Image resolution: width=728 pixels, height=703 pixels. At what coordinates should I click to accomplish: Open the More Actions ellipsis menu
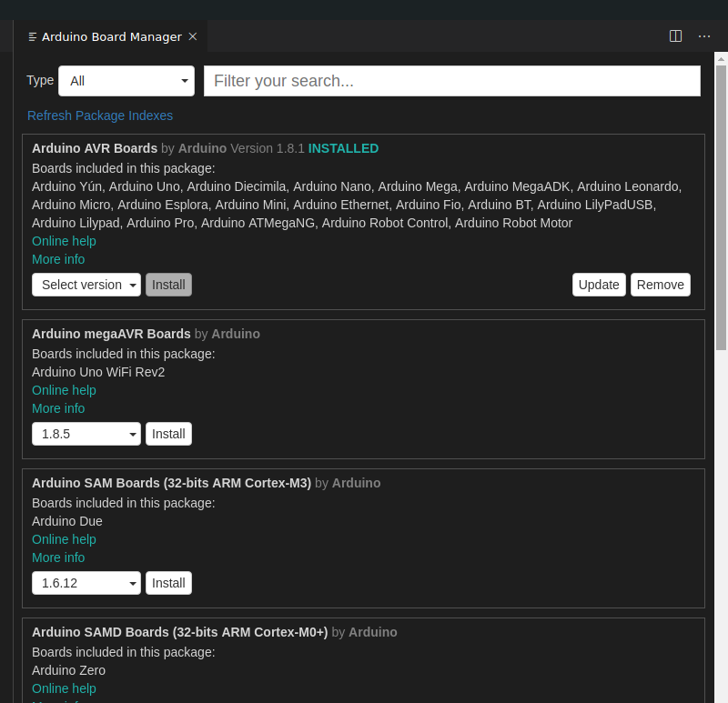(704, 36)
